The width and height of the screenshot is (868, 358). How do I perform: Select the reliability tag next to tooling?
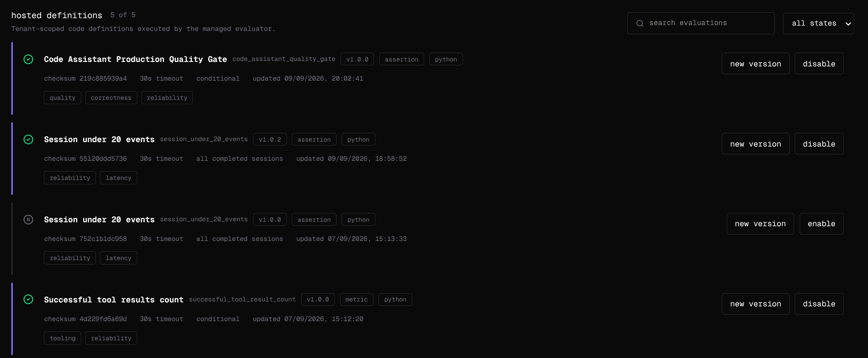point(111,338)
